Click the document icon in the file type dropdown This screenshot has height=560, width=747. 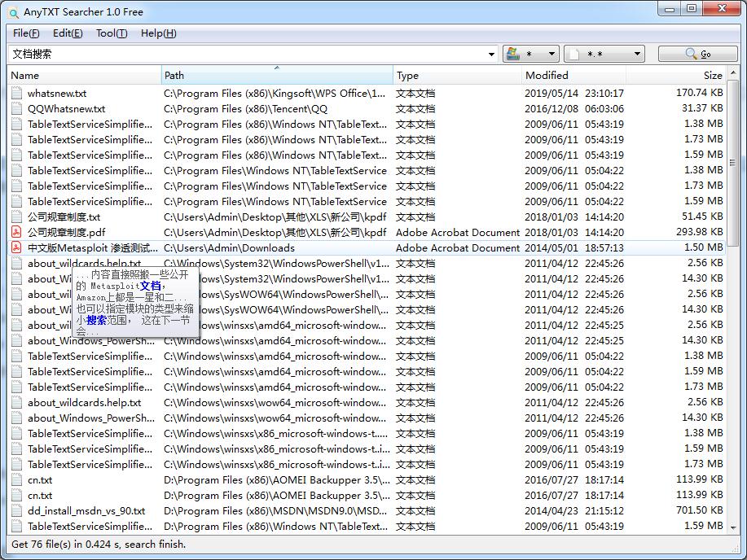[575, 54]
